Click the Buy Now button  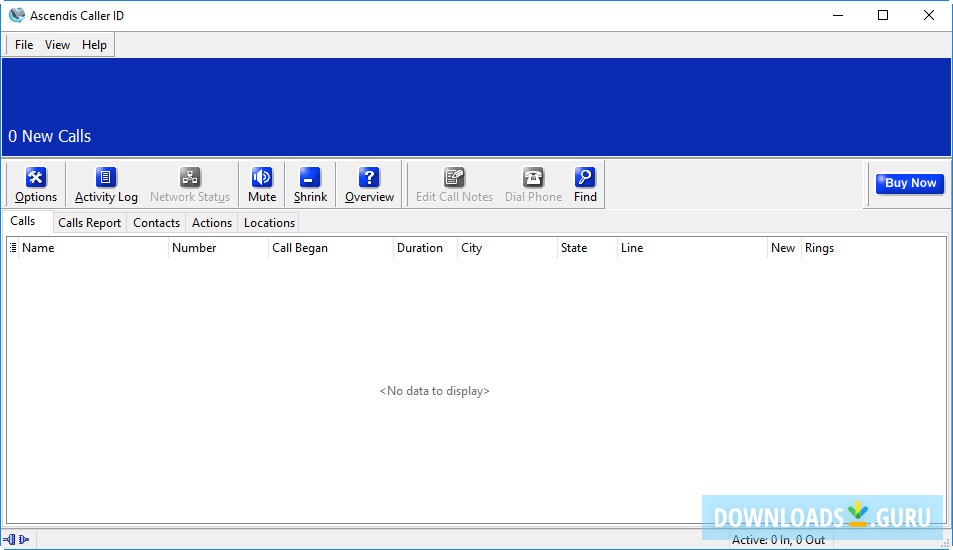coord(910,183)
